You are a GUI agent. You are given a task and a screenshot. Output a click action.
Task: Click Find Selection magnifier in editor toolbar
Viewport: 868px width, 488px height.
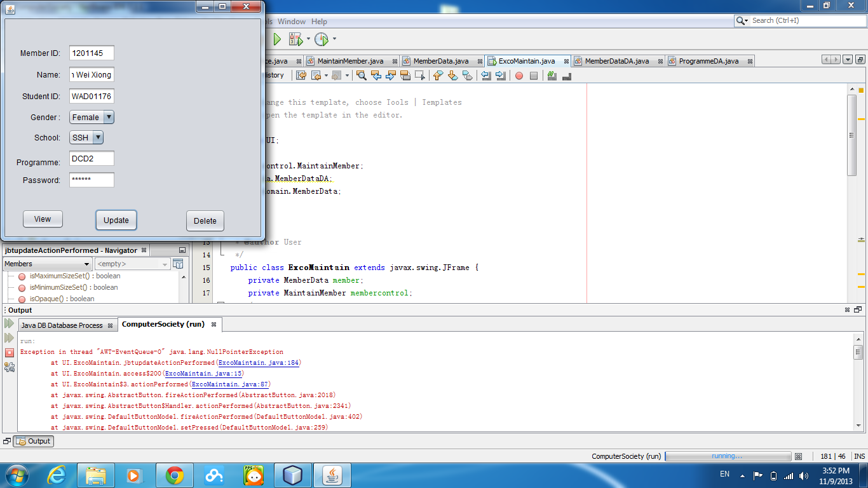(361, 76)
